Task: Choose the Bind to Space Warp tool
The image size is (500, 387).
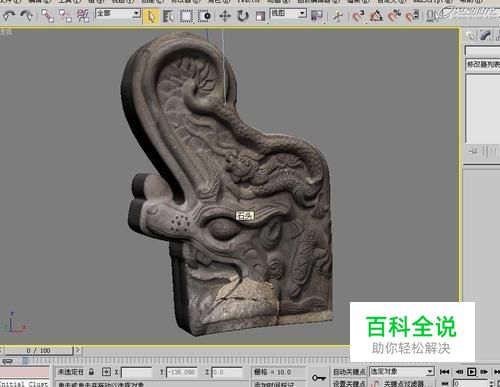Action: (x=83, y=16)
